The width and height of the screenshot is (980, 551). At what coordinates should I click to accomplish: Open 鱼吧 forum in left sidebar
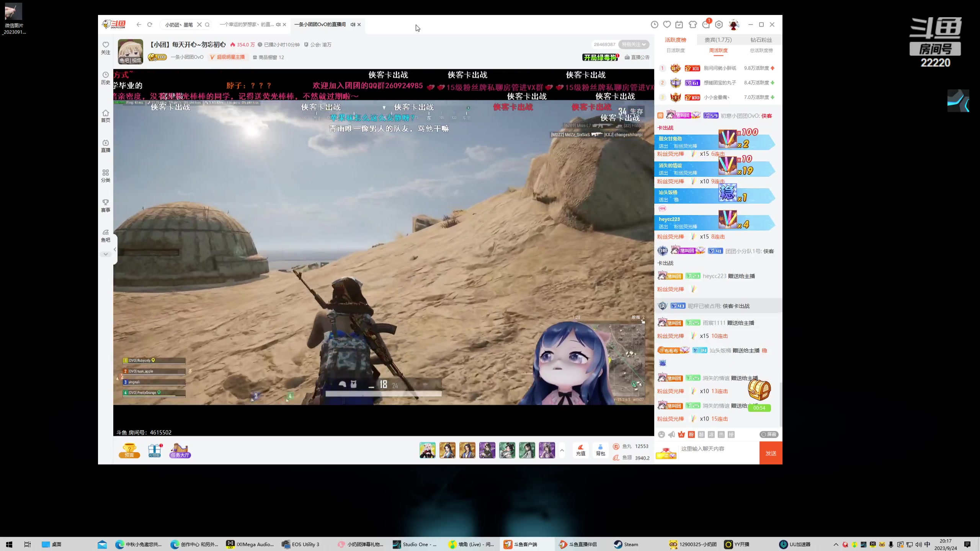click(x=106, y=235)
